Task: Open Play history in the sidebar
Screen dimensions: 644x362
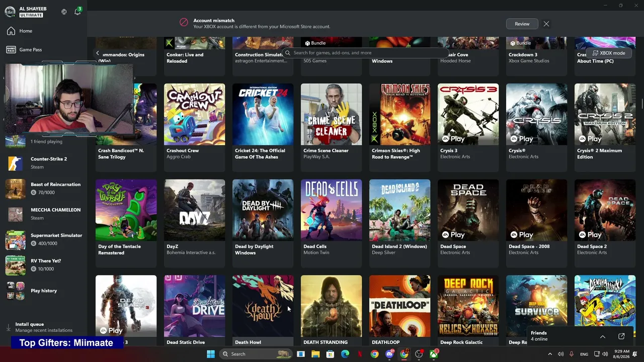Action: point(44,291)
